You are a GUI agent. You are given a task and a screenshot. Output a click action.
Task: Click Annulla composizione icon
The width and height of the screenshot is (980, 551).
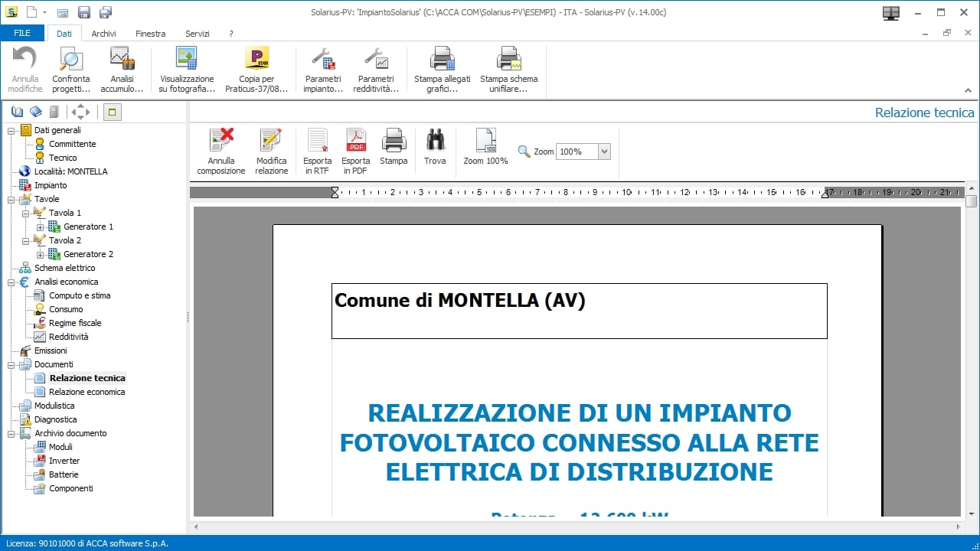(221, 140)
